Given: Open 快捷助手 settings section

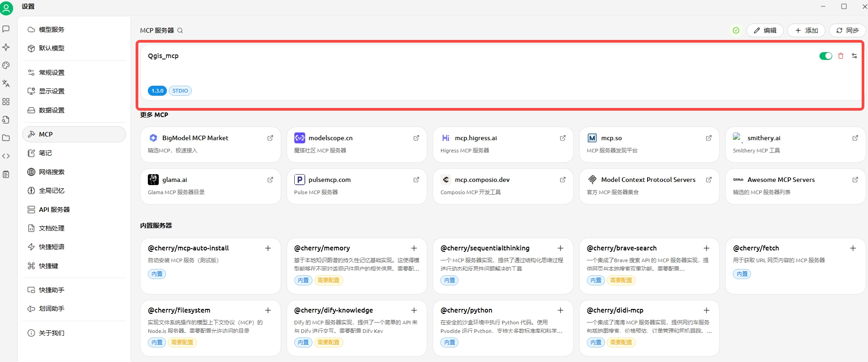Looking at the screenshot, I should [74, 290].
